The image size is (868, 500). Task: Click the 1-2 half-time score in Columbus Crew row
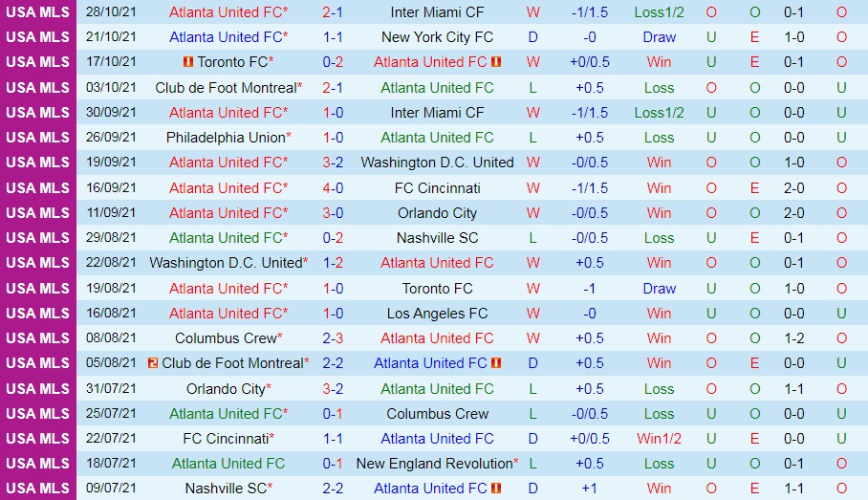793,338
